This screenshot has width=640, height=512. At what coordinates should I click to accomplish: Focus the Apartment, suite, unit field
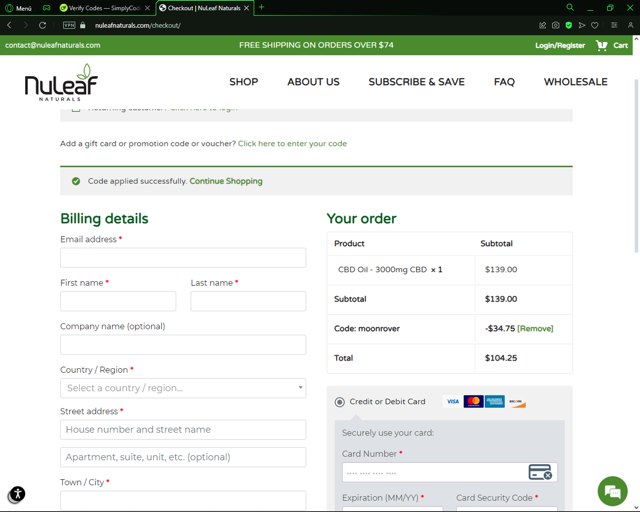[x=183, y=457]
